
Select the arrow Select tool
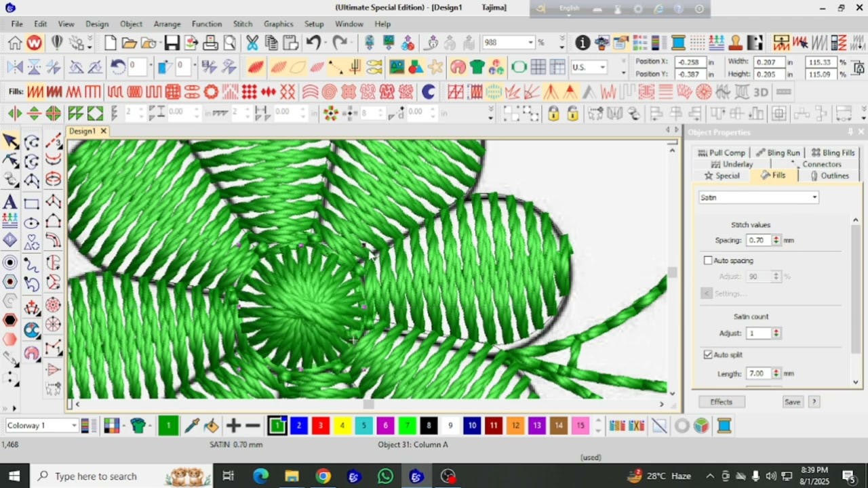click(x=10, y=142)
